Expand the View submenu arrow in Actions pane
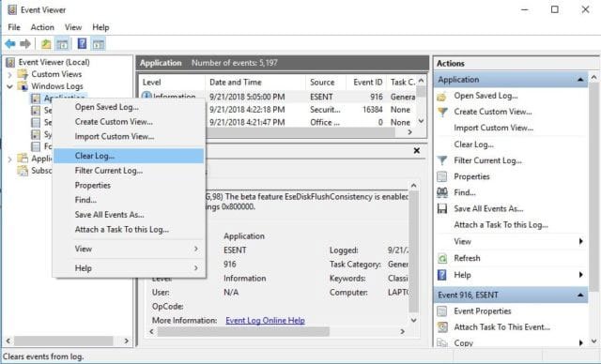Screen dimensions: 601x364 581,241
